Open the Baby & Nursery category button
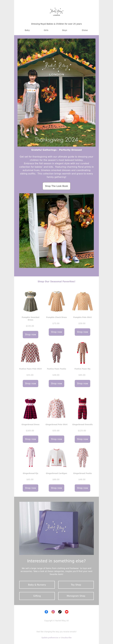113x644 pixels. [x=37, y=585]
